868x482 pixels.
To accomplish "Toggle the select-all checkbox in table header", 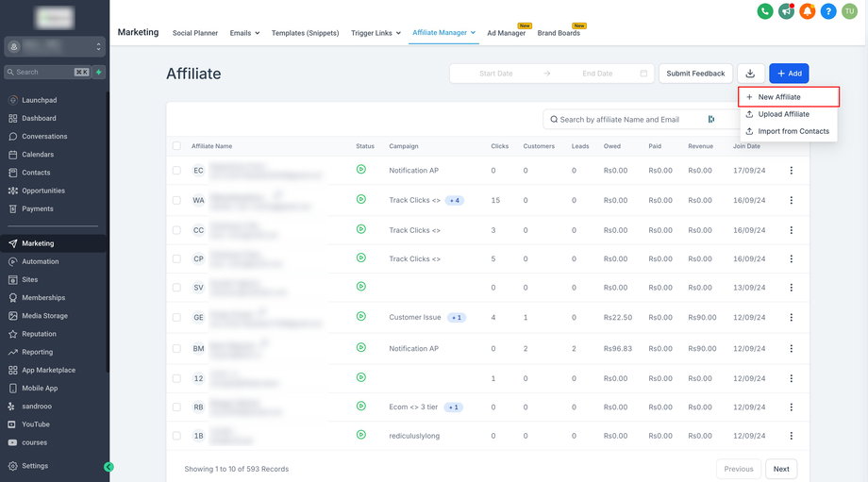I will [x=176, y=146].
